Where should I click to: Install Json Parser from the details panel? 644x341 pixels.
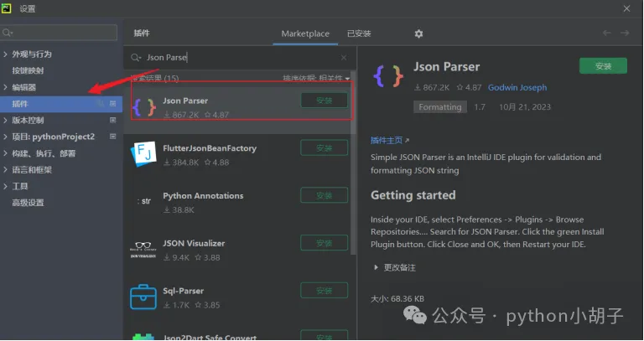click(603, 66)
